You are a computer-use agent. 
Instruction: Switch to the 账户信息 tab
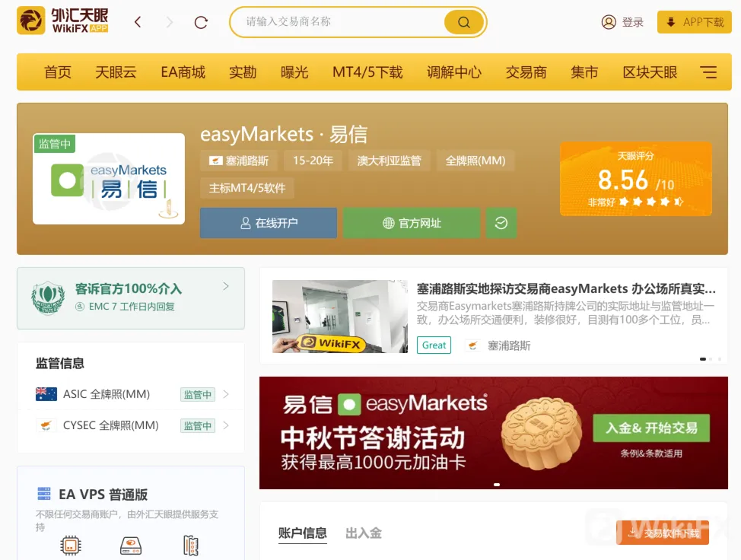[303, 533]
